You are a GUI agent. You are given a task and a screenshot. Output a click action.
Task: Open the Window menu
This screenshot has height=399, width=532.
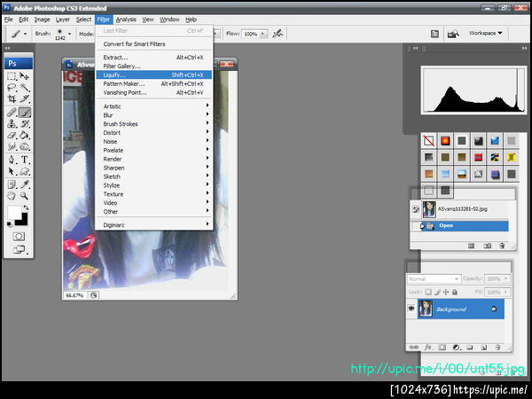169,20
